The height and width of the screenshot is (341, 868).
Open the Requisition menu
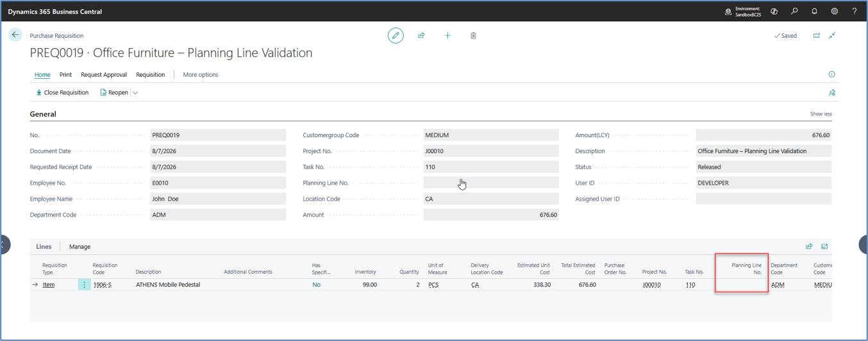tap(151, 74)
